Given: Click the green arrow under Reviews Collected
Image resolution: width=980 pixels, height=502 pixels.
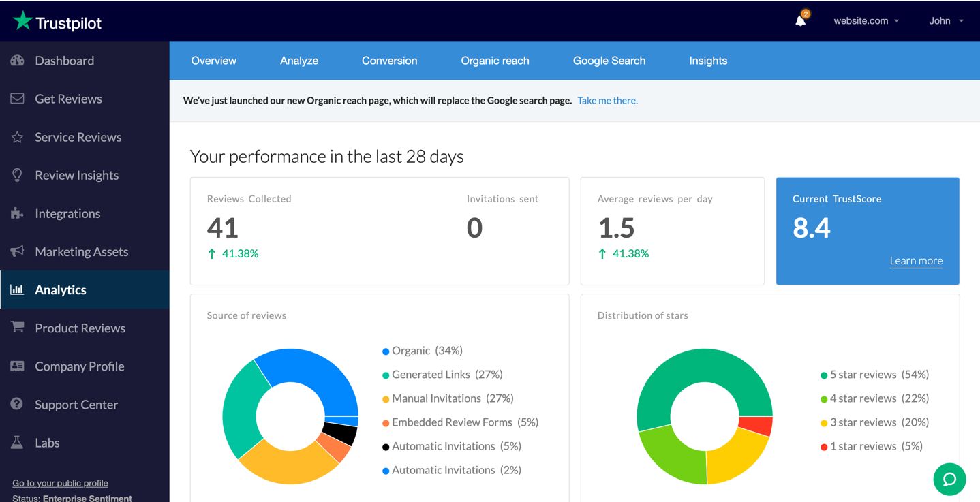Looking at the screenshot, I should point(211,253).
